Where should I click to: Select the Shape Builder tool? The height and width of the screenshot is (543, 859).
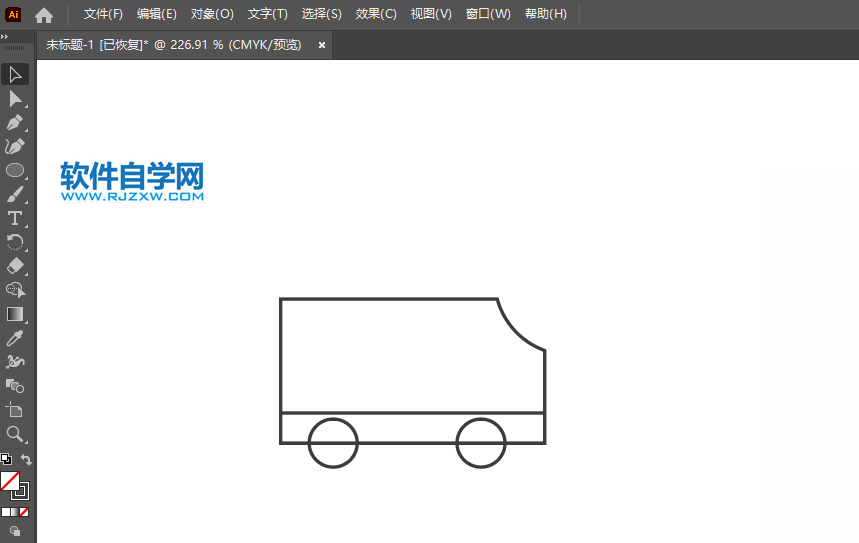pyautogui.click(x=15, y=290)
